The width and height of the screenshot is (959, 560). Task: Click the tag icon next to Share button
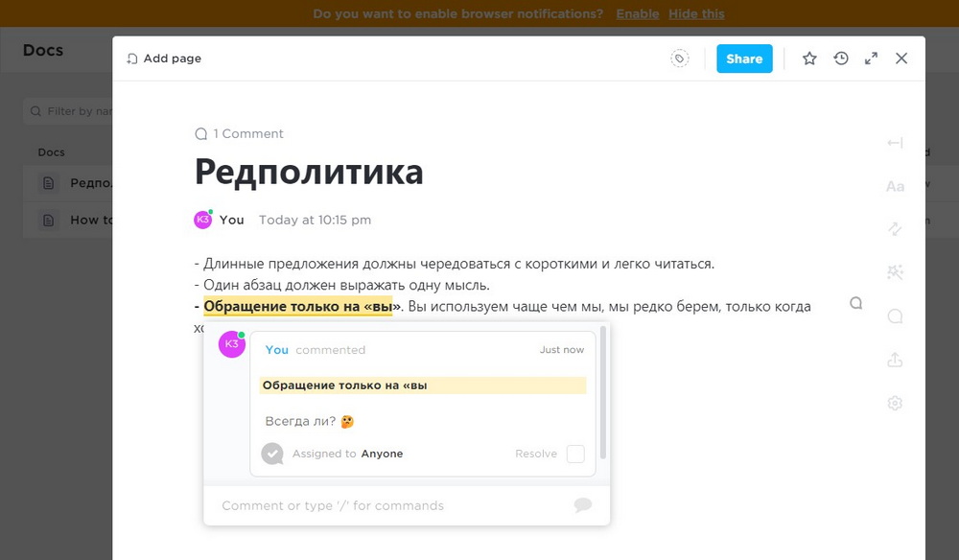pyautogui.click(x=679, y=58)
